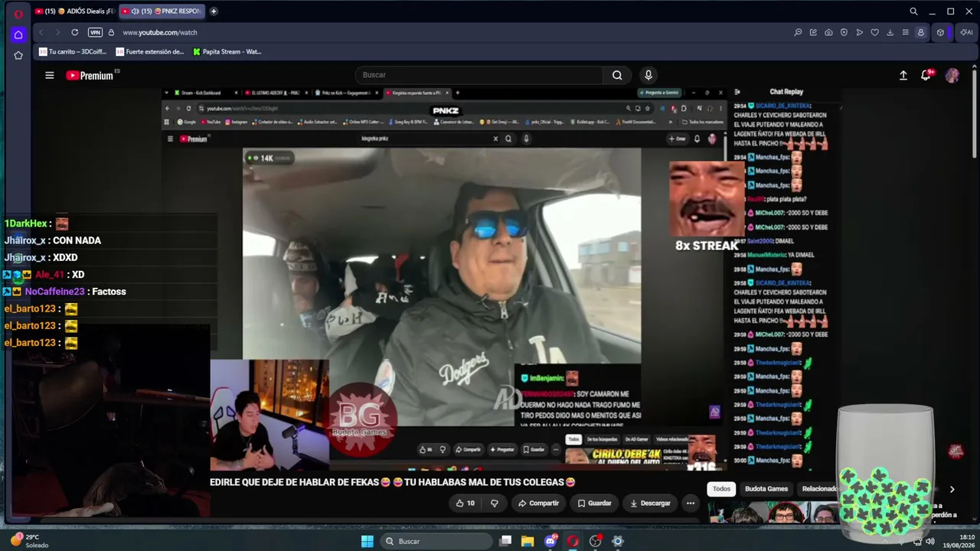This screenshot has height=551, width=980.
Task: Open the Tu carrito 3DCoiff bookmark
Action: (73, 52)
